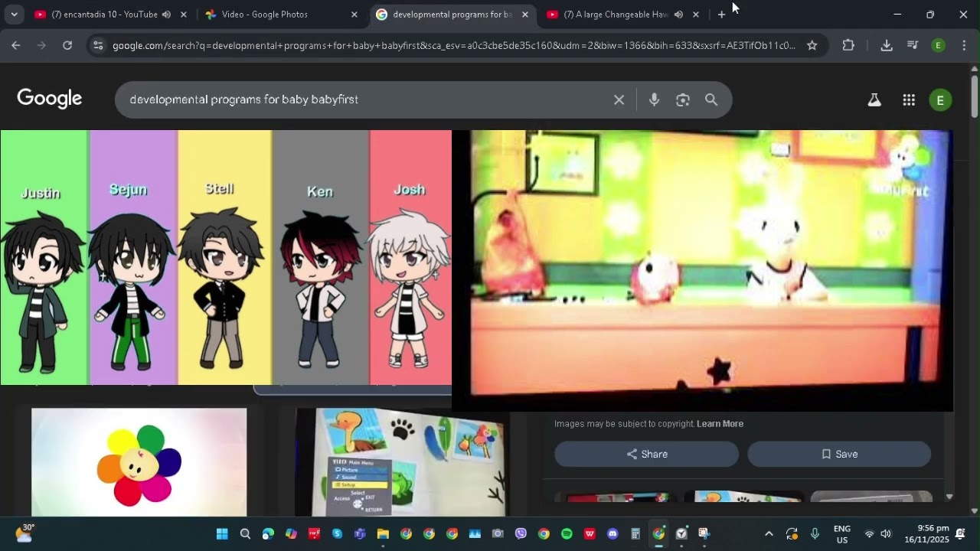Open the blurry cartoon room preview image
Image resolution: width=980 pixels, height=551 pixels.
coord(702,270)
